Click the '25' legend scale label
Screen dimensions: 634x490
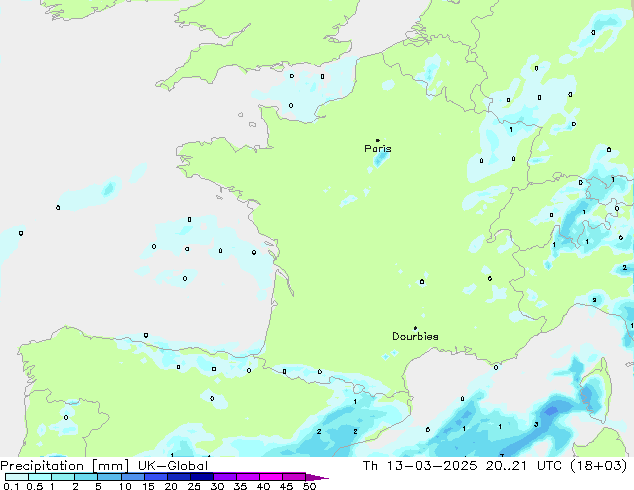[194, 486]
